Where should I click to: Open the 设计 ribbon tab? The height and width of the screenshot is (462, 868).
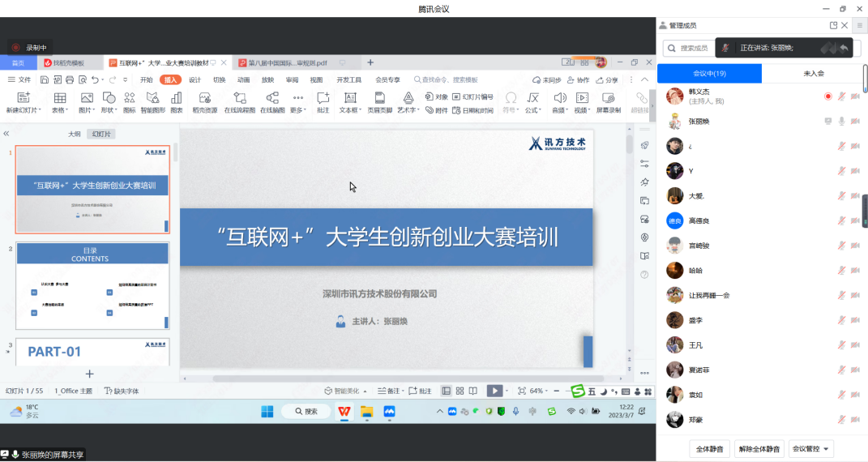tap(195, 80)
